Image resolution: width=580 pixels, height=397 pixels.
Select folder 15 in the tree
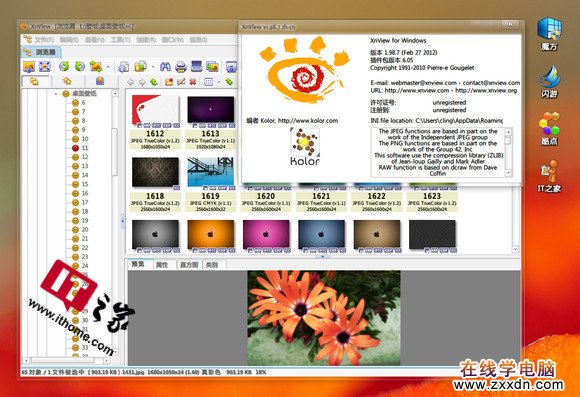[80, 184]
